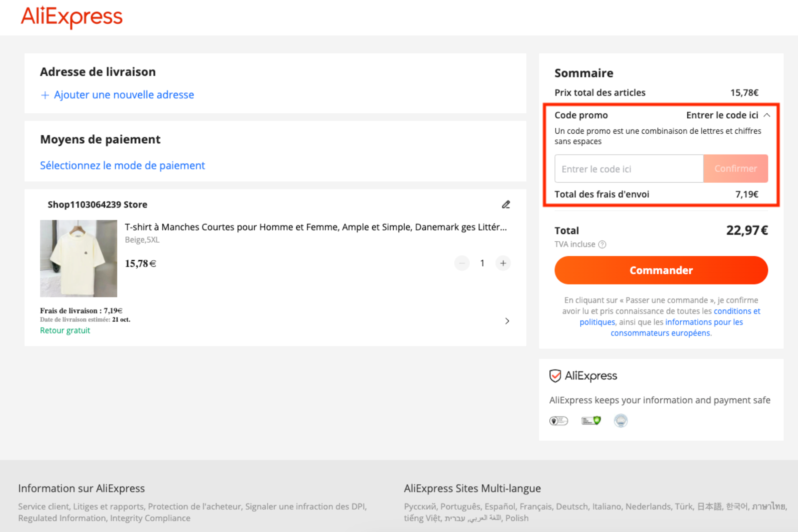Click the green shield card security badge
This screenshot has height=532, width=798.
click(591, 421)
